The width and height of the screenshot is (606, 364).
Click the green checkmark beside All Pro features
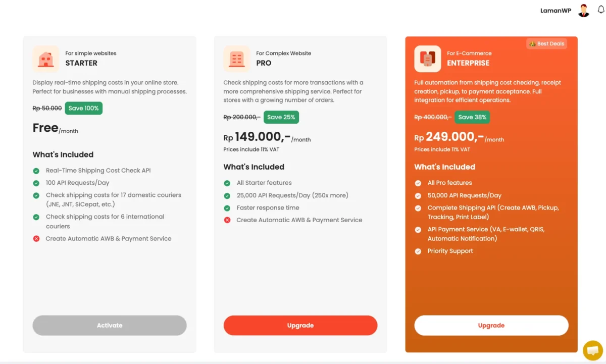418,183
